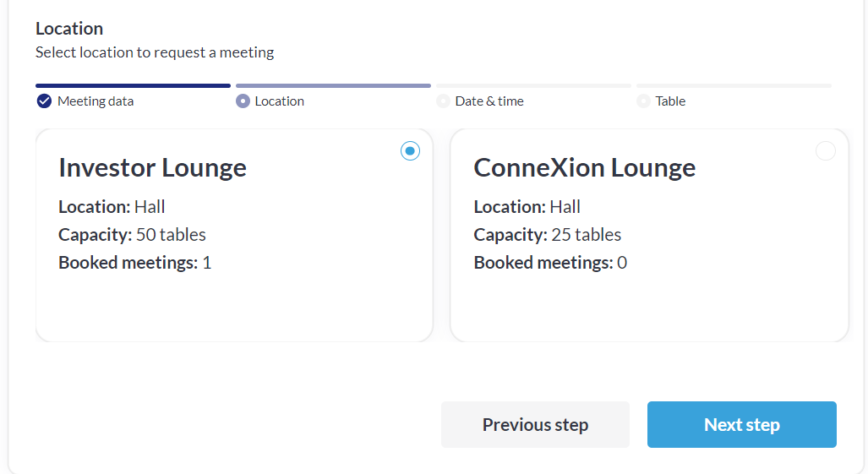This screenshot has width=868, height=474.
Task: Select the Investor Lounge radio button
Action: point(410,151)
